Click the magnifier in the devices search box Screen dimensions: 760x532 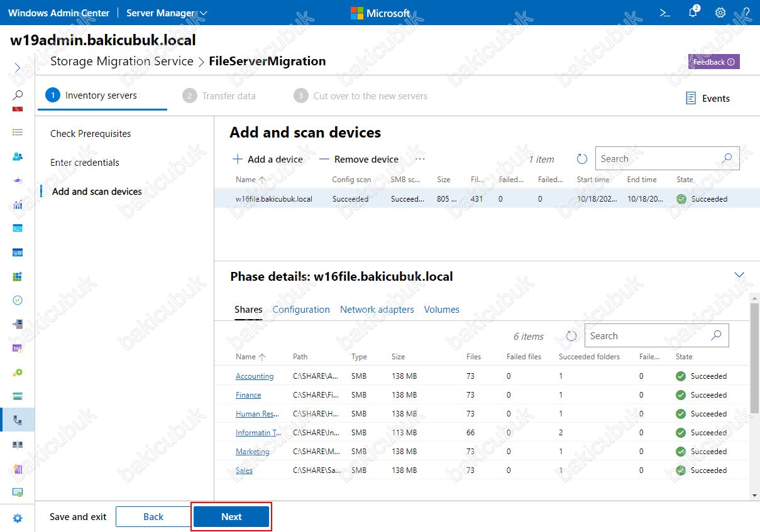pos(727,158)
